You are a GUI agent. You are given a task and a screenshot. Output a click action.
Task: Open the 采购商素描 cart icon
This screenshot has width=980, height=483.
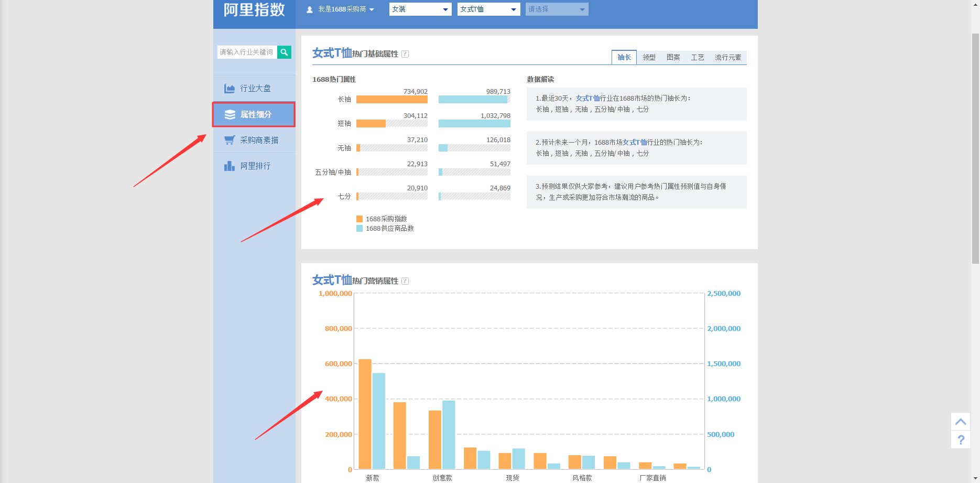230,140
